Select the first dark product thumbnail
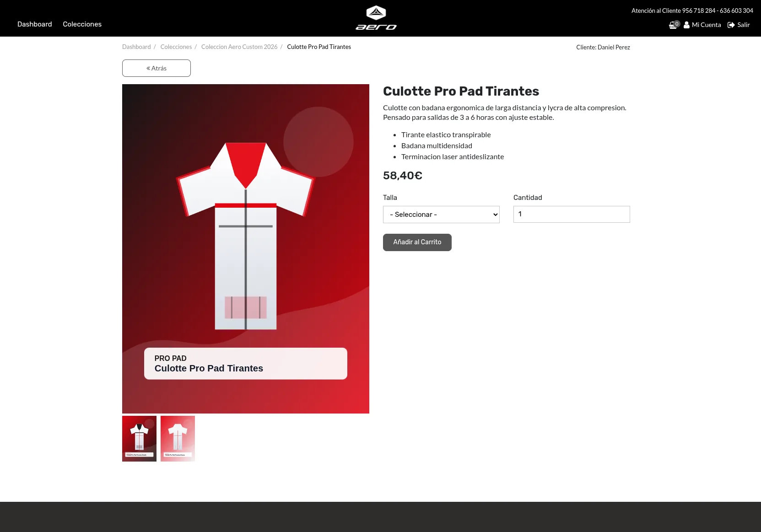761x532 pixels. [x=139, y=439]
